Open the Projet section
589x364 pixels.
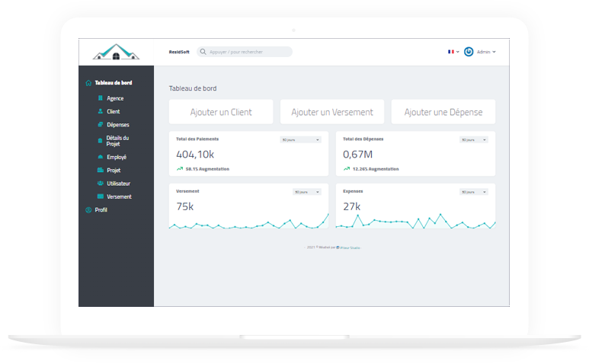(114, 171)
